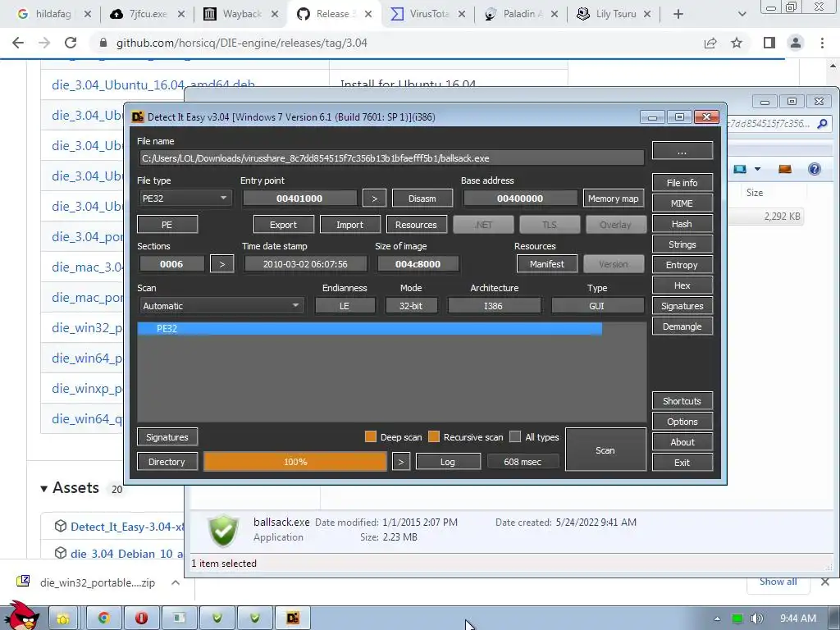Image resolution: width=840 pixels, height=630 pixels.
Task: Select the PE32 result row
Action: pos(370,328)
